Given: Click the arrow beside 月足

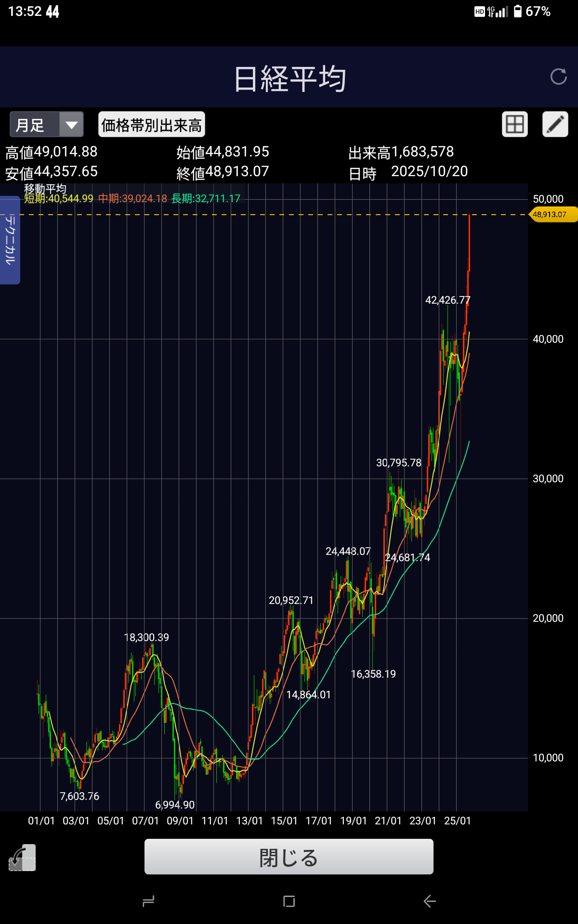Looking at the screenshot, I should [x=71, y=125].
